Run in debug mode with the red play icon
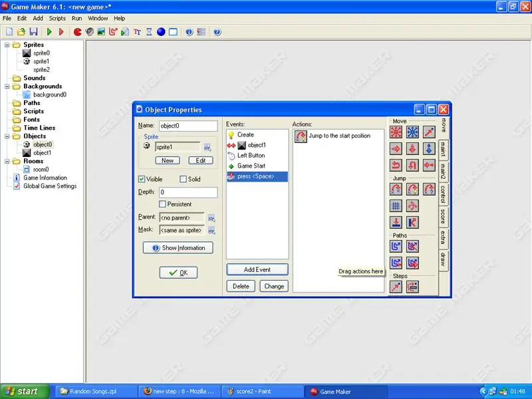Image resolution: width=532 pixels, height=399 pixels. 61,32
